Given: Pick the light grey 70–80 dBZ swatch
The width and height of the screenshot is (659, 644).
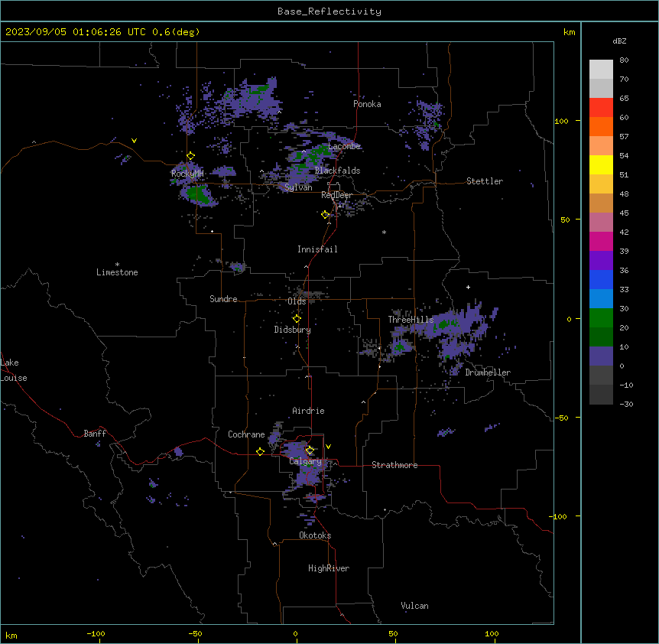Looking at the screenshot, I should [x=601, y=70].
